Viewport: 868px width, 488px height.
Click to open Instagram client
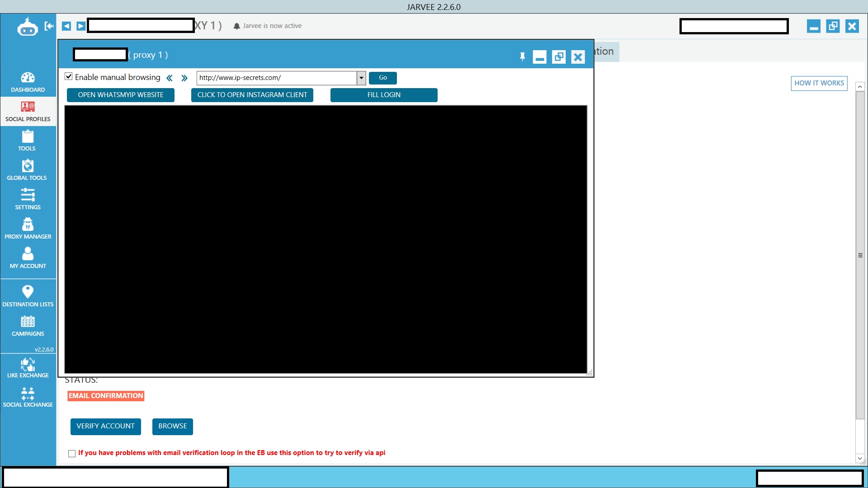tap(252, 95)
